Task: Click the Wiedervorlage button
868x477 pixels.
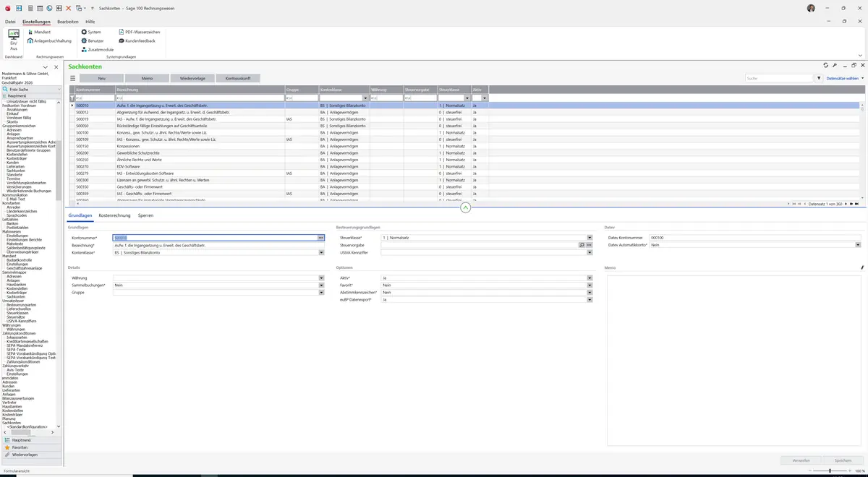Action: click(x=192, y=78)
